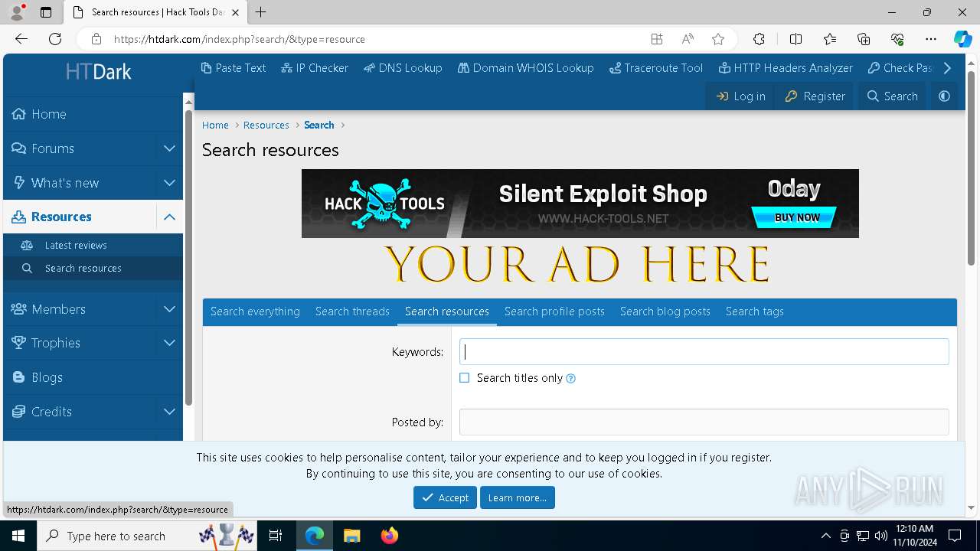Click Learn more about cookies
Screen dimensions: 980x551
(518, 497)
